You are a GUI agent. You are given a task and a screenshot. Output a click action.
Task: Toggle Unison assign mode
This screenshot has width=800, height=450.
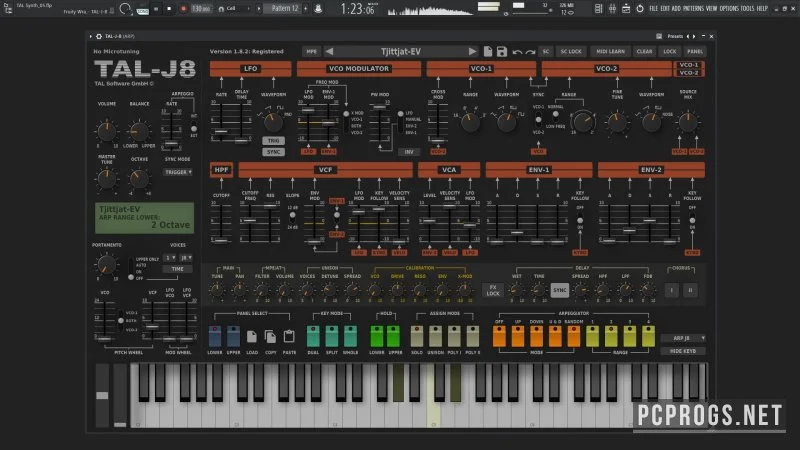tap(435, 336)
